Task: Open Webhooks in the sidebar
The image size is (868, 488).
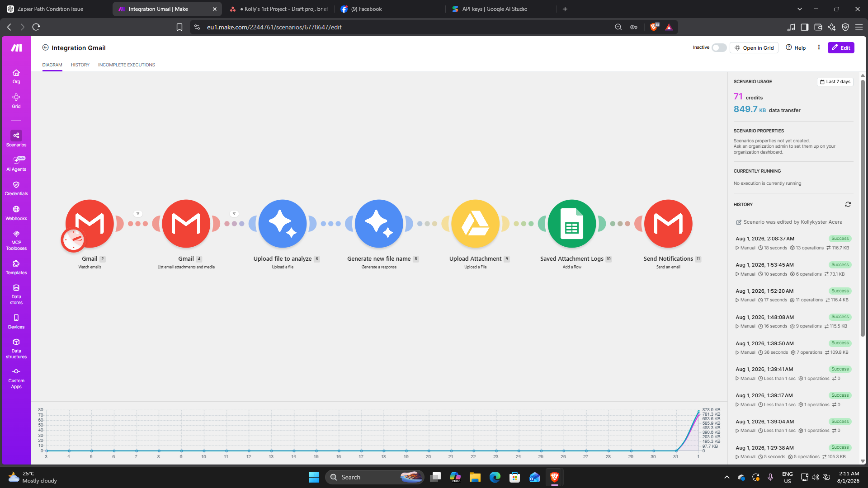Action: [x=16, y=213]
